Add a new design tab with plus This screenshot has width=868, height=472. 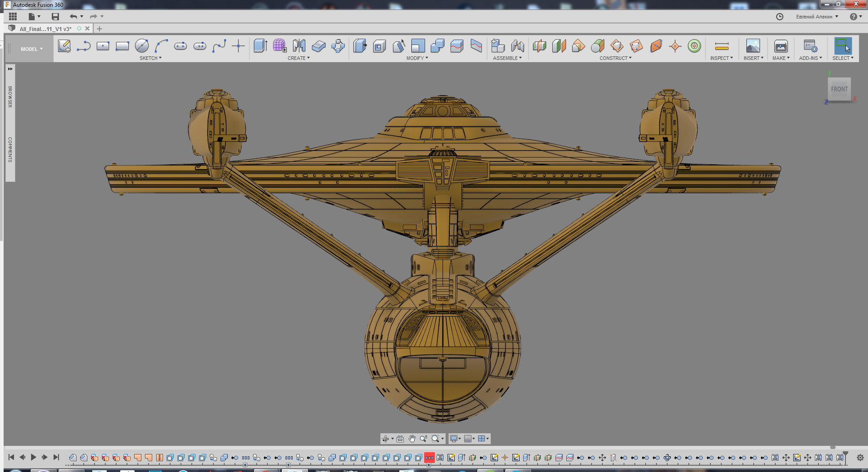coord(99,29)
